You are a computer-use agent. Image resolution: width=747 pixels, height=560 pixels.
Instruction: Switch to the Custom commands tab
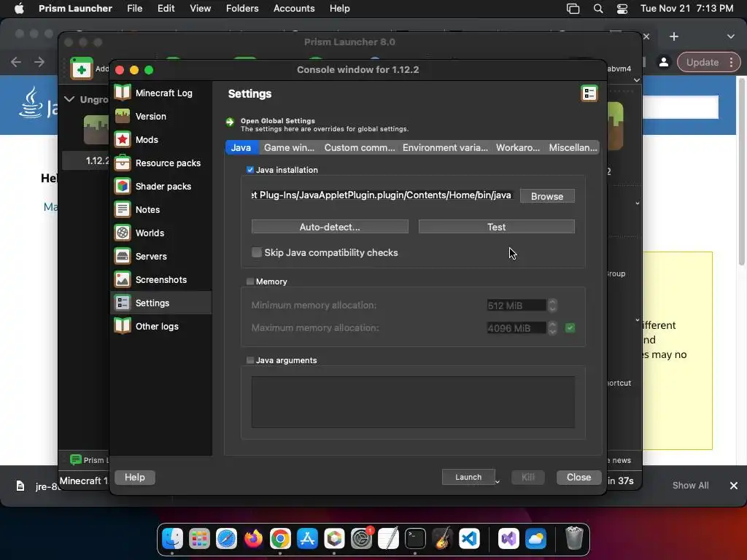[360, 147]
